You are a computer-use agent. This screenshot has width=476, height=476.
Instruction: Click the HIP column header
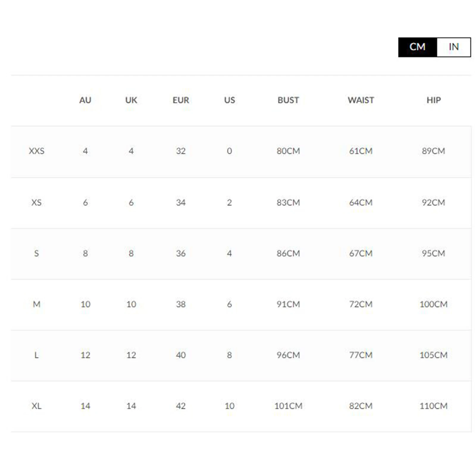pos(433,100)
